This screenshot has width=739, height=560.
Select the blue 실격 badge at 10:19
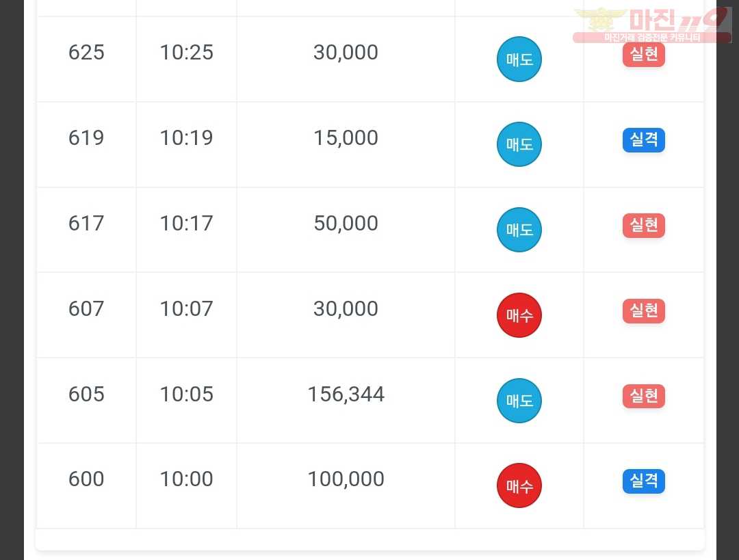point(644,140)
